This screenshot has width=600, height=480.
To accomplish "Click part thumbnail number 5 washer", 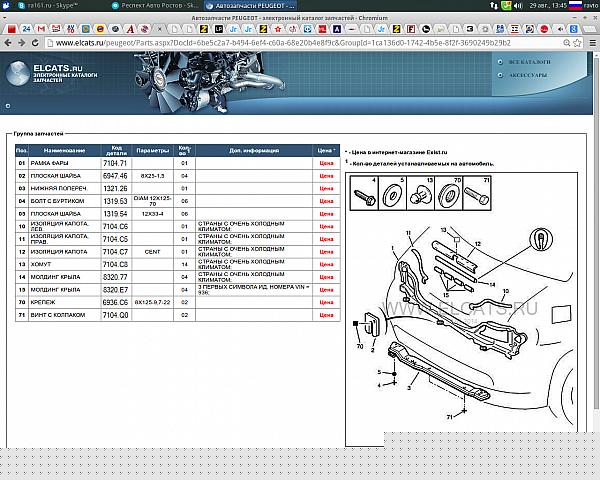I will 392,193.
